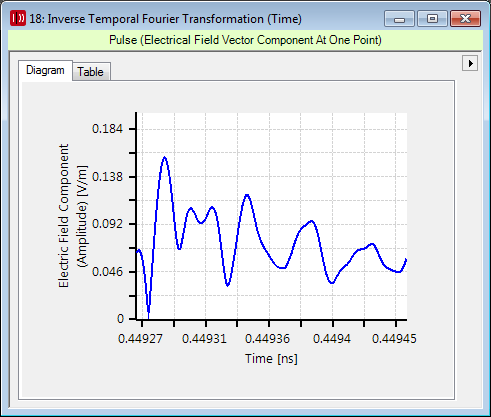This screenshot has width=491, height=417.
Task: Switch to the Table tab
Action: click(91, 72)
